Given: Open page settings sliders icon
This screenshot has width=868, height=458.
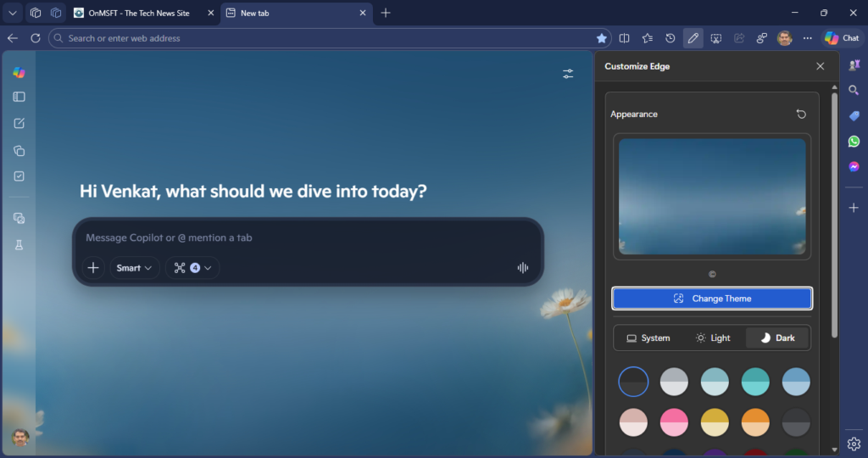Looking at the screenshot, I should point(568,74).
